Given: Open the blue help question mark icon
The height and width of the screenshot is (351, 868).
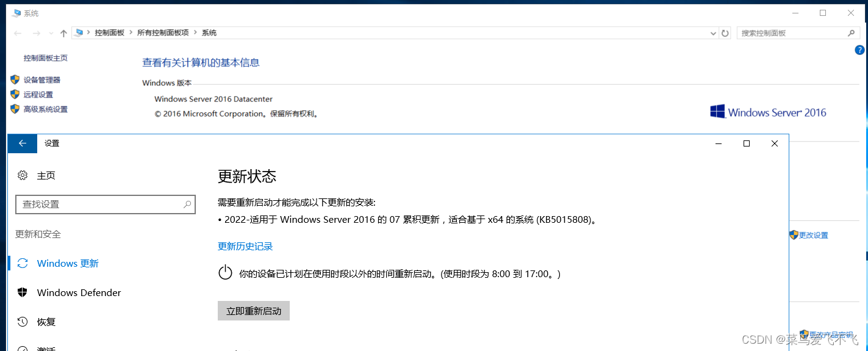Looking at the screenshot, I should [x=860, y=50].
